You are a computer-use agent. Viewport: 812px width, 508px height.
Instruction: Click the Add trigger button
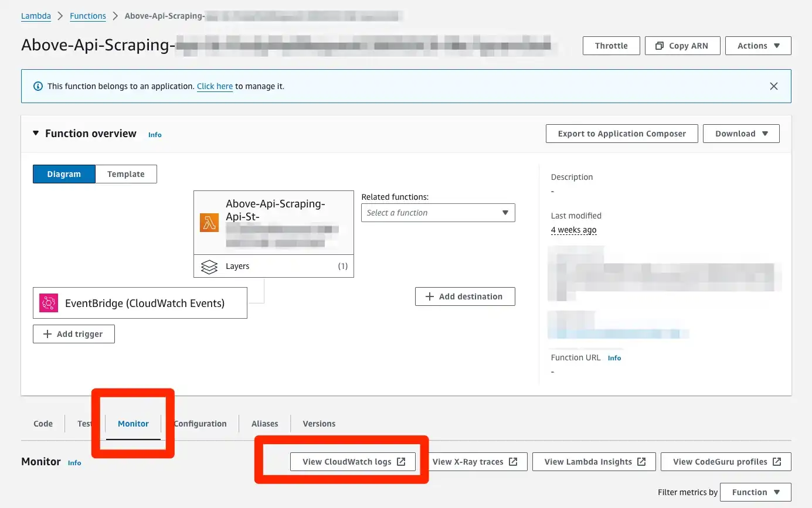[x=74, y=334]
